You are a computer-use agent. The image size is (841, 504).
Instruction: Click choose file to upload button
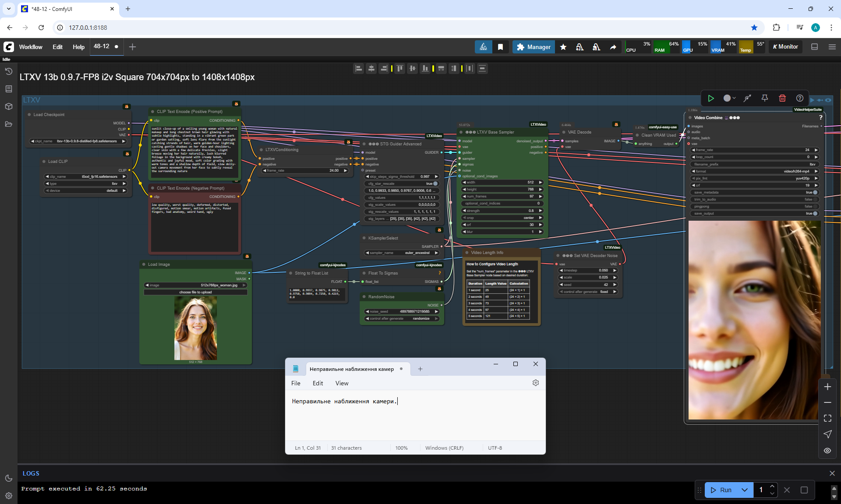(x=195, y=292)
